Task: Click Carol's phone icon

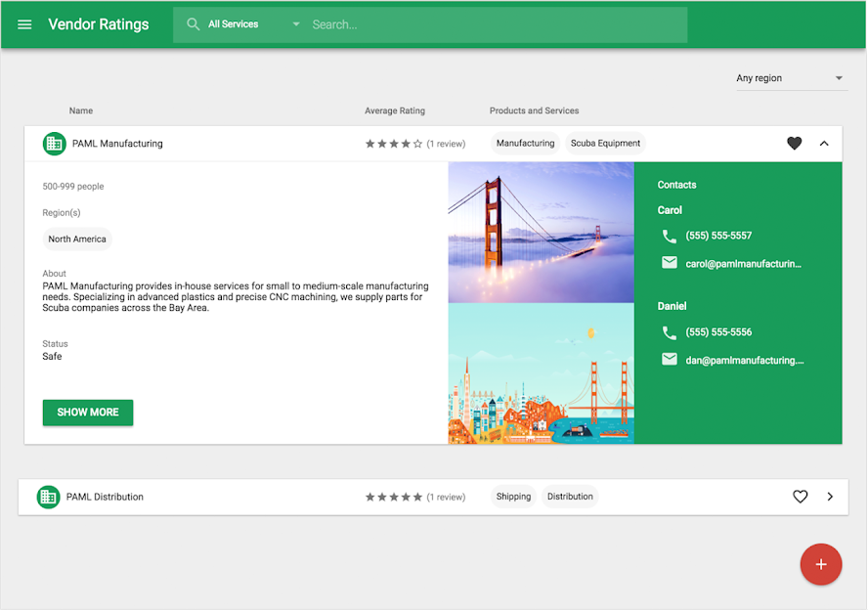Action: click(x=670, y=237)
